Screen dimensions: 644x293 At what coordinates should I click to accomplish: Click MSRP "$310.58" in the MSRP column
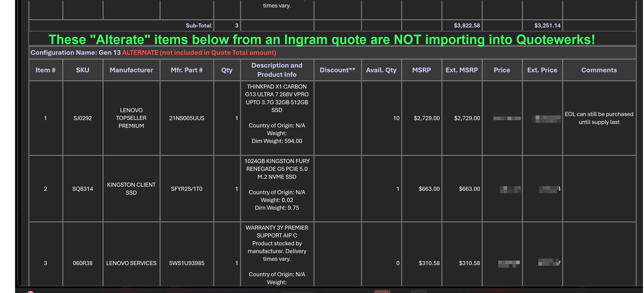429,263
